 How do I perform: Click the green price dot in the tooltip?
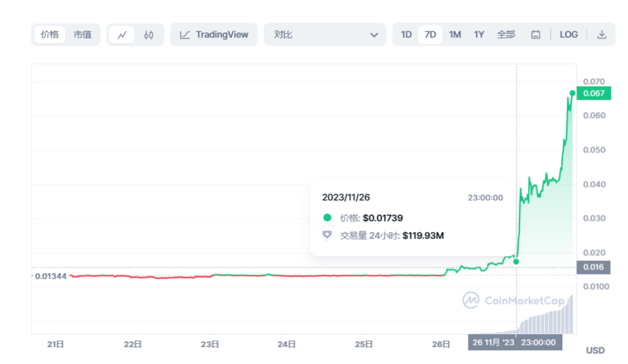[x=327, y=217]
